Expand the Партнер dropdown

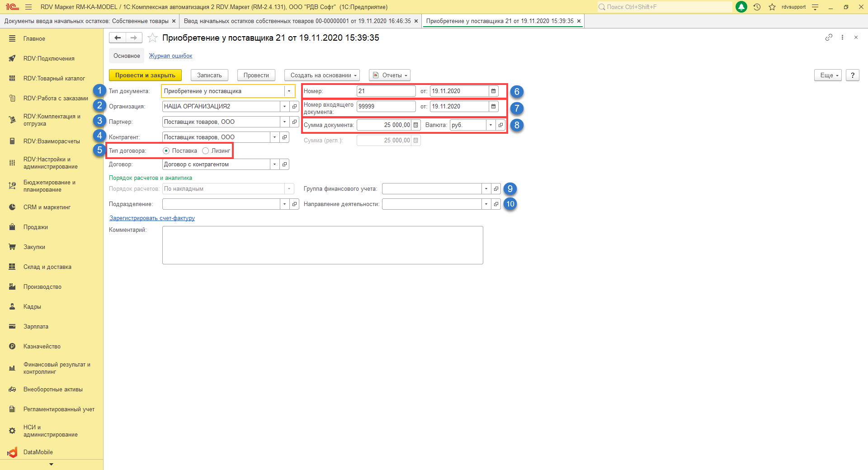tap(284, 122)
